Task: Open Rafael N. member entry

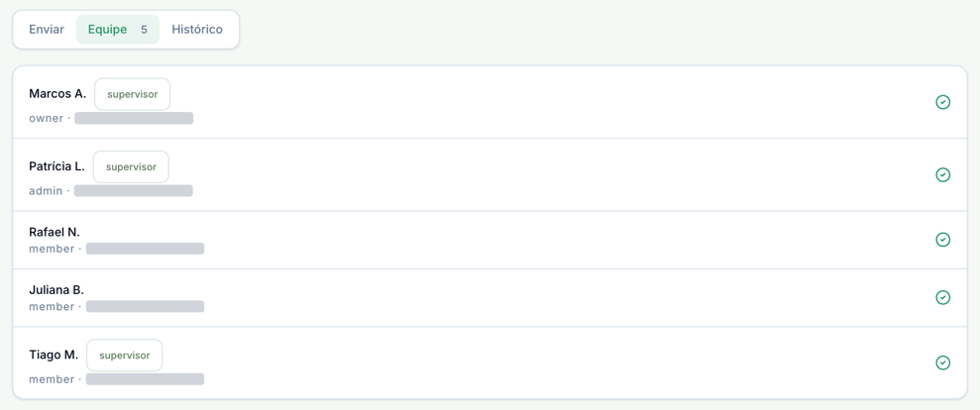Action: [x=490, y=240]
